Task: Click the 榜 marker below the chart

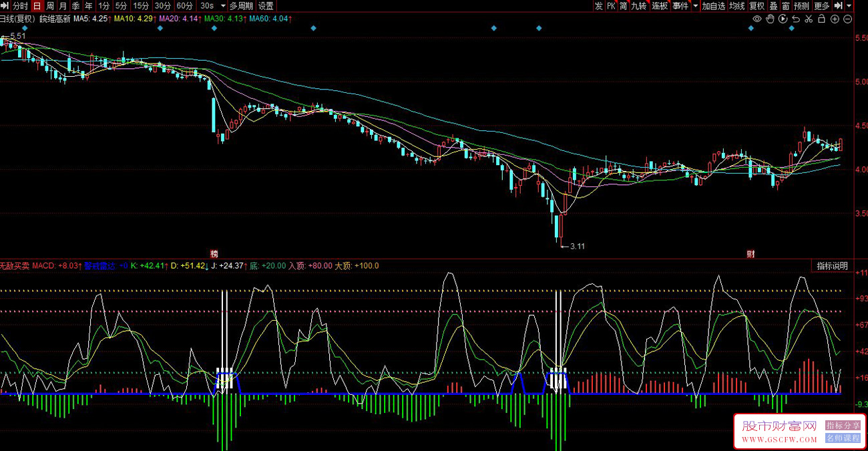Action: pos(214,254)
